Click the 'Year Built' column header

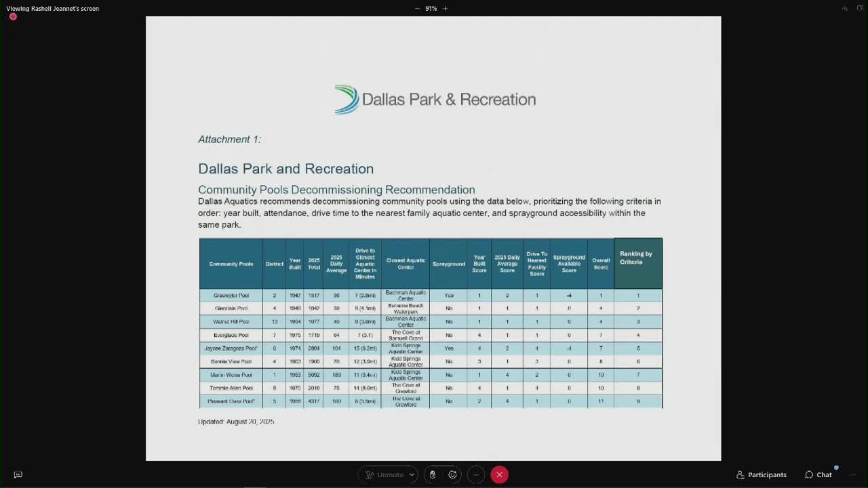295,264
